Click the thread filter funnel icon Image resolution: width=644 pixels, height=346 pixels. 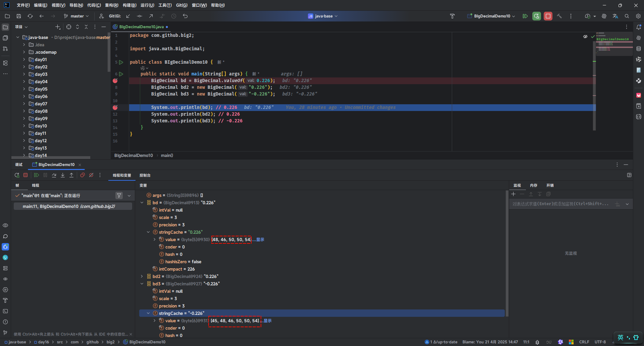[119, 195]
